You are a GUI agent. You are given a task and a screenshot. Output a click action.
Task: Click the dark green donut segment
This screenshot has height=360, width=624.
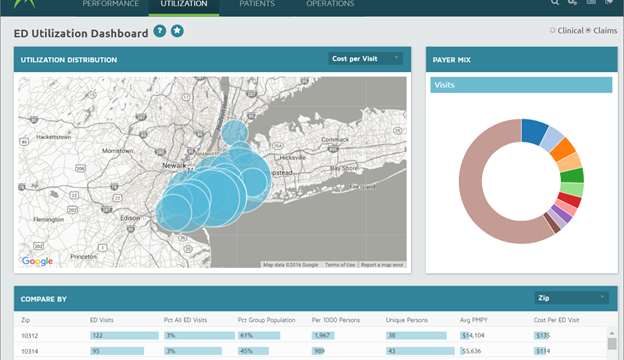572,175
